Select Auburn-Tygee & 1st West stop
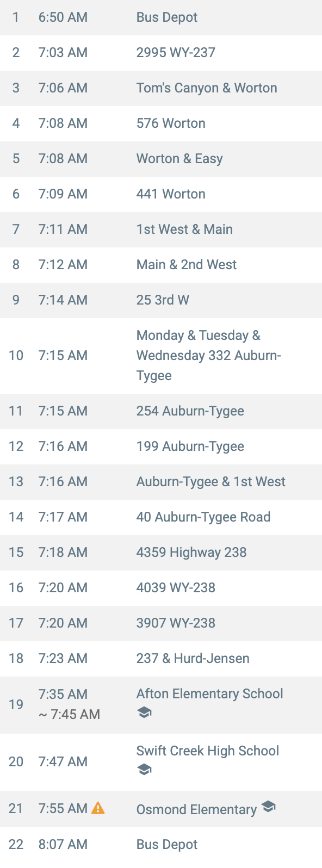Image resolution: width=322 pixels, height=868 pixels. tap(161, 482)
